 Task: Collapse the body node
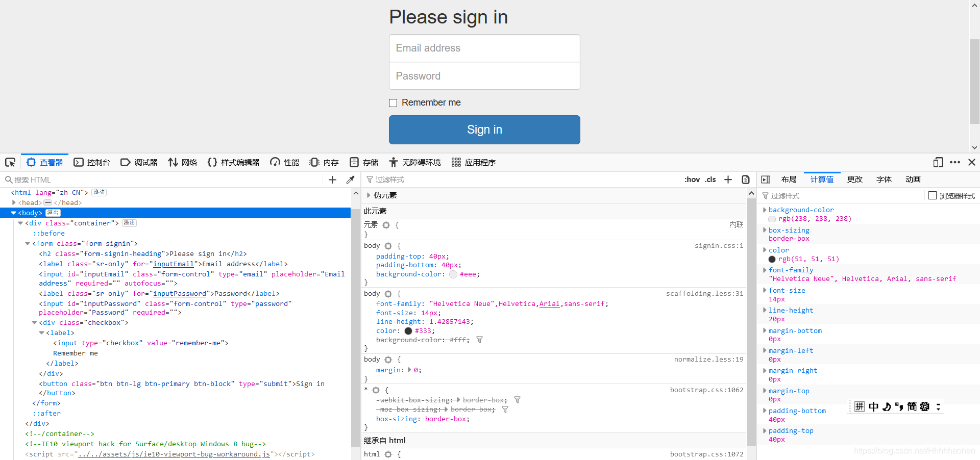point(14,213)
